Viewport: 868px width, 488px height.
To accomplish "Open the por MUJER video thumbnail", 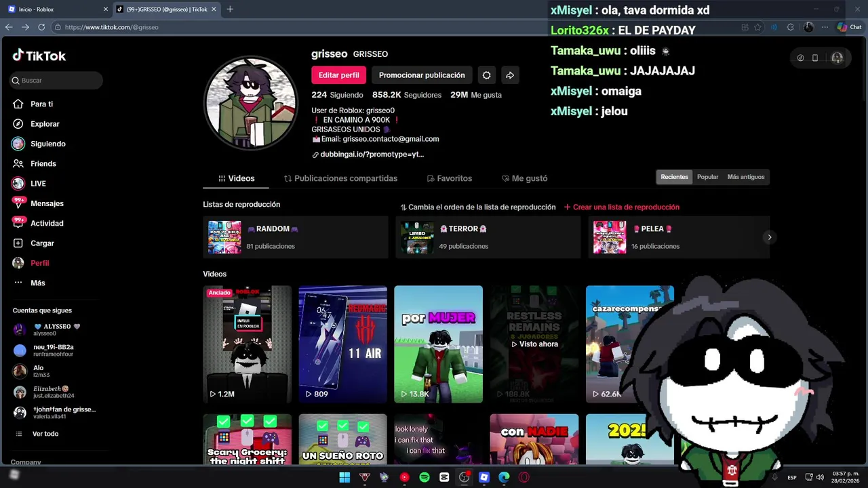I will coord(439,344).
